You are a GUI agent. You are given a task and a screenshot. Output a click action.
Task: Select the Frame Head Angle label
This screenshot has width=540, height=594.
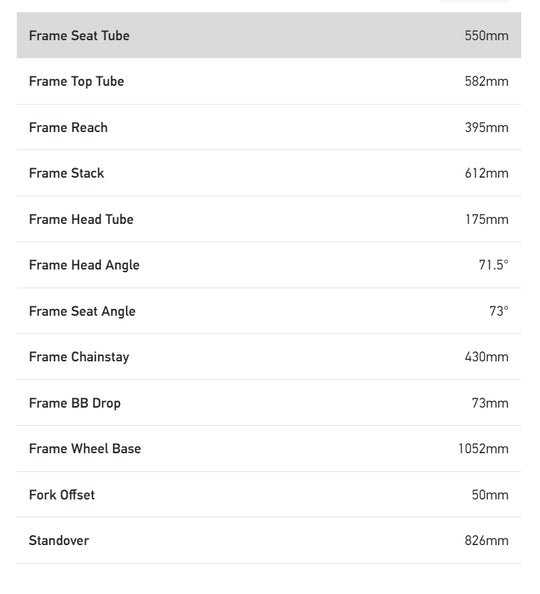(x=84, y=265)
